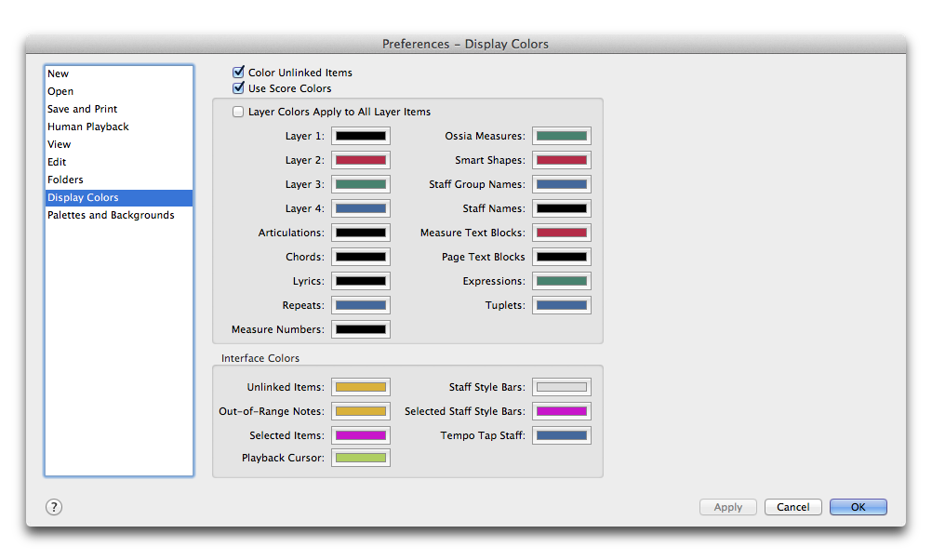Change Measure Text Blocks color
This screenshot has height=560, width=932.
[562, 233]
